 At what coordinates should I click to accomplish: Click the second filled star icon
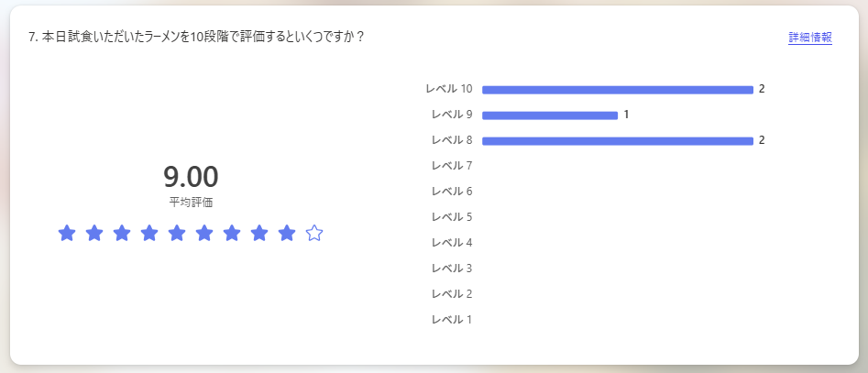[x=94, y=233]
